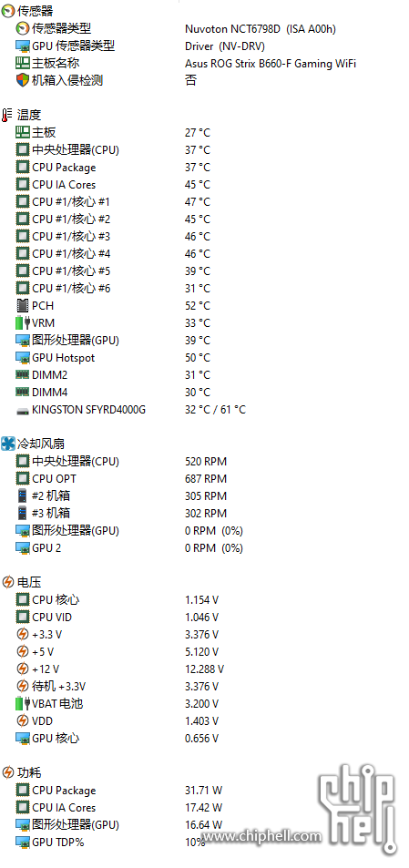Click the motherboard icon beside 主板名称

pos(23,63)
